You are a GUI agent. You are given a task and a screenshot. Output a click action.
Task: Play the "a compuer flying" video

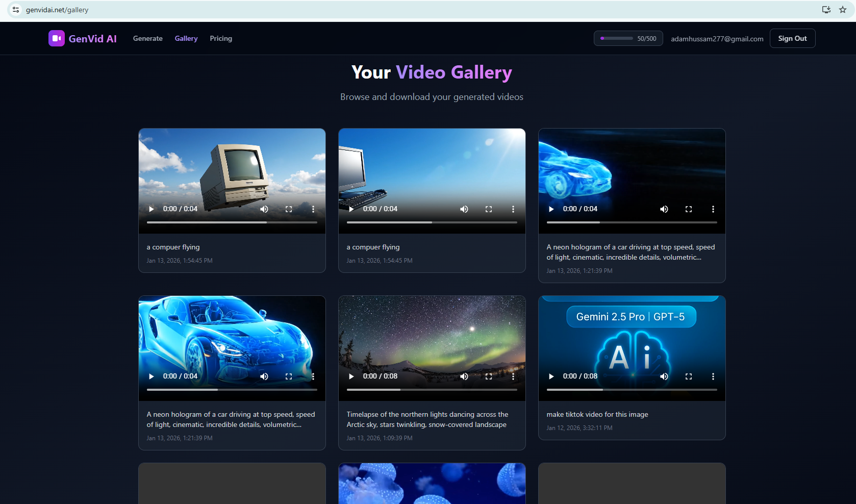click(151, 209)
